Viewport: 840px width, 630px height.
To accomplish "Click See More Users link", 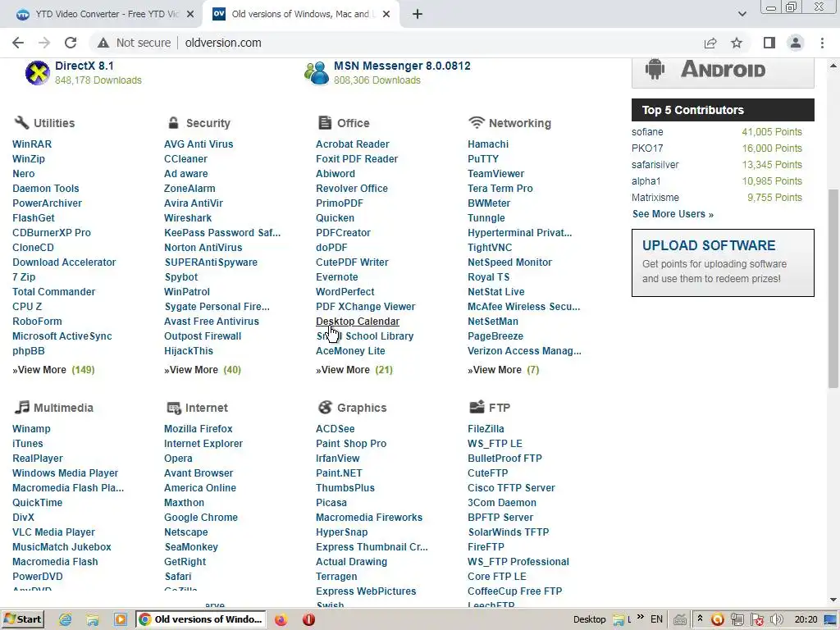I will (x=673, y=214).
